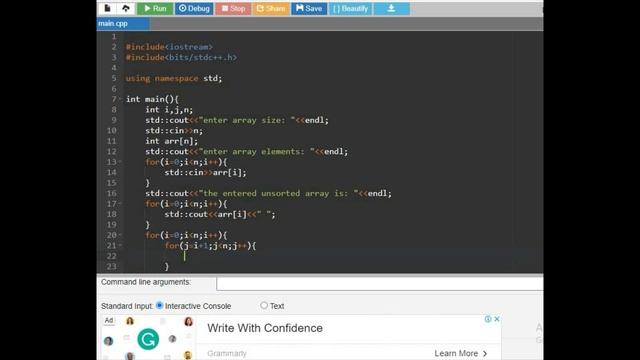Click the 'using namespace std;' line
The width and height of the screenshot is (640, 360).
tap(174, 78)
